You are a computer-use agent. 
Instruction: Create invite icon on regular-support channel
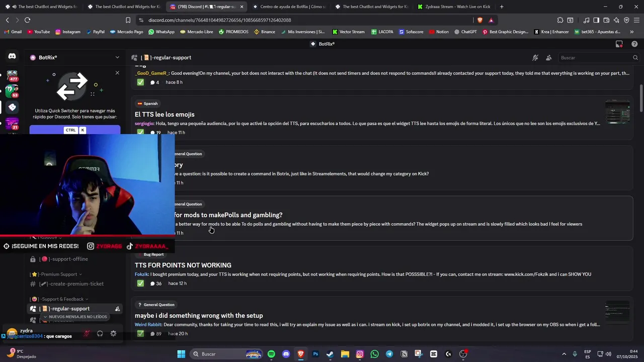(x=117, y=309)
